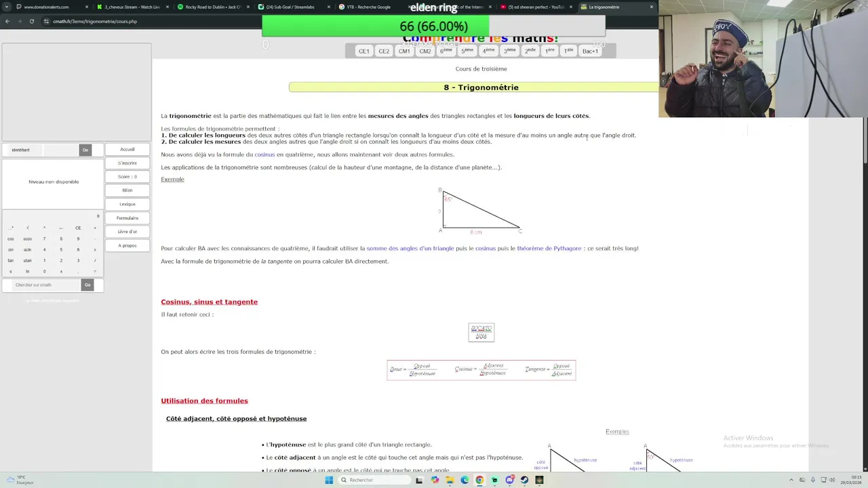This screenshot has height=488, width=868.
Task: Click the browser reload icon
Action: click(31, 21)
